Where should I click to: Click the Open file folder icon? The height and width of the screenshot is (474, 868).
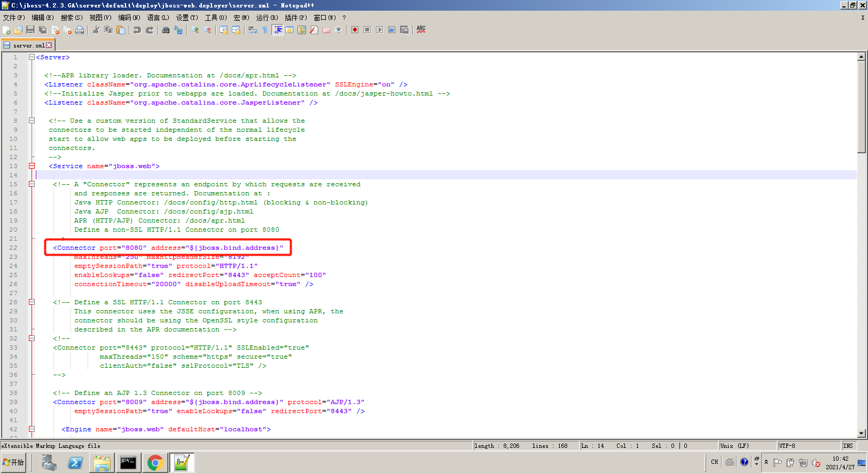point(18,30)
